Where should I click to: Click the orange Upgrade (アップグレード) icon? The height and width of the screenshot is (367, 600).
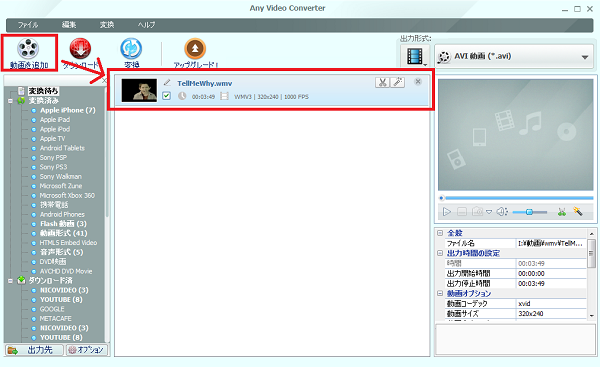pyautogui.click(x=195, y=48)
